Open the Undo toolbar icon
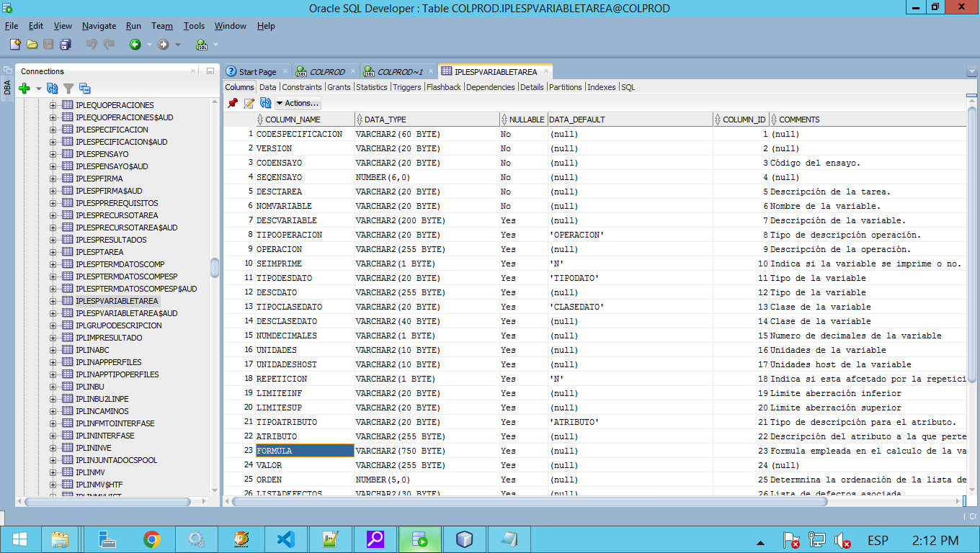This screenshot has width=980, height=553. [x=92, y=44]
